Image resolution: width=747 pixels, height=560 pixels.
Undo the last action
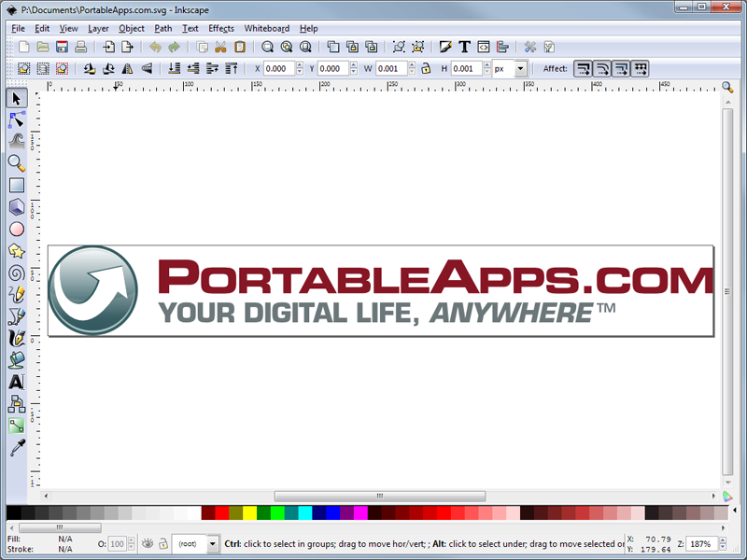[156, 46]
